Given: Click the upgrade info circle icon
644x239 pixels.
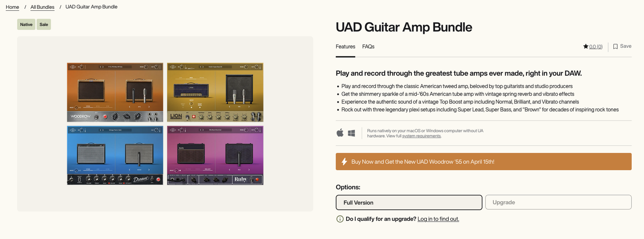Looking at the screenshot, I should 340,219.
